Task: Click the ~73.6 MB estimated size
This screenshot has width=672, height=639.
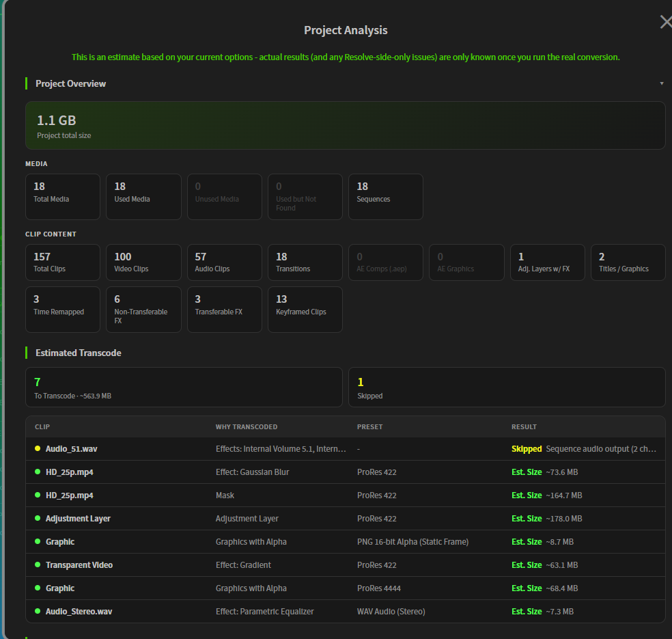Action: pos(561,472)
